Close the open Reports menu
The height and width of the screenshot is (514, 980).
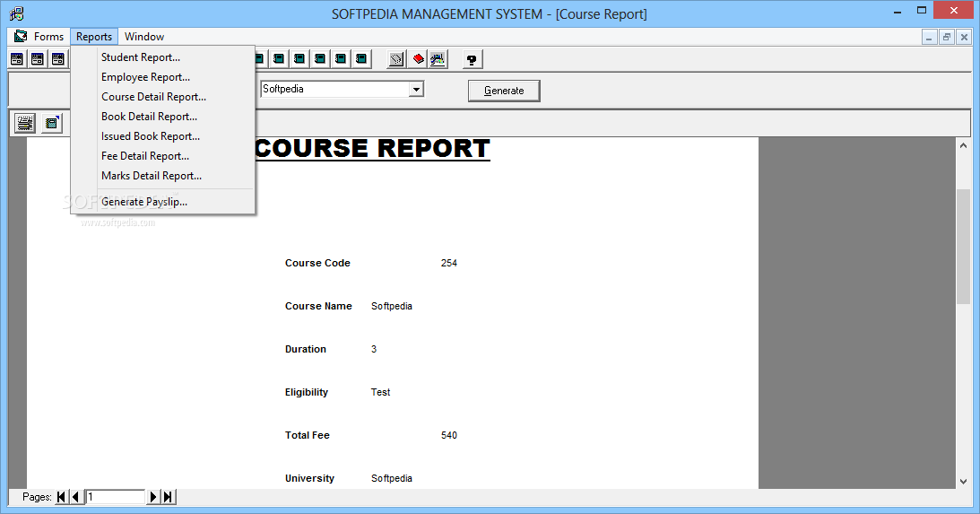coord(94,36)
